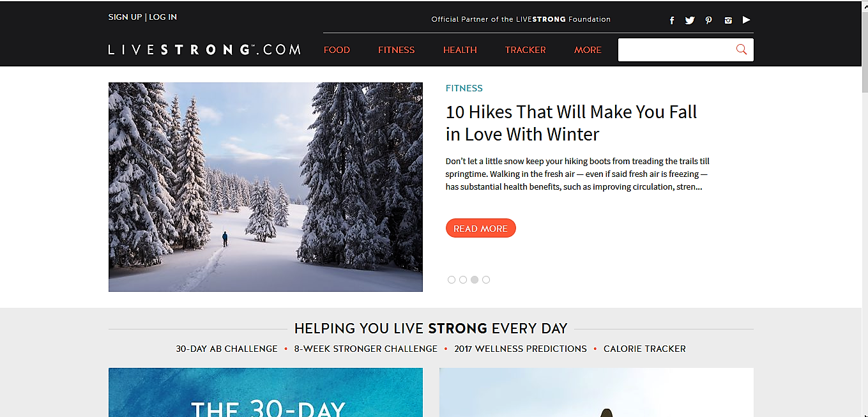Expand the MORE menu
The width and height of the screenshot is (868, 417).
click(x=588, y=50)
